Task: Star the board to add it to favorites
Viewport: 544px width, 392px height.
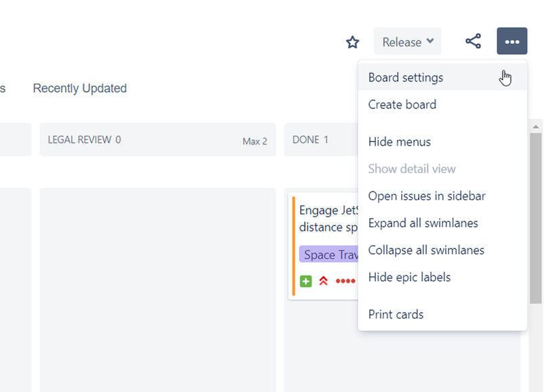Action: pyautogui.click(x=352, y=41)
